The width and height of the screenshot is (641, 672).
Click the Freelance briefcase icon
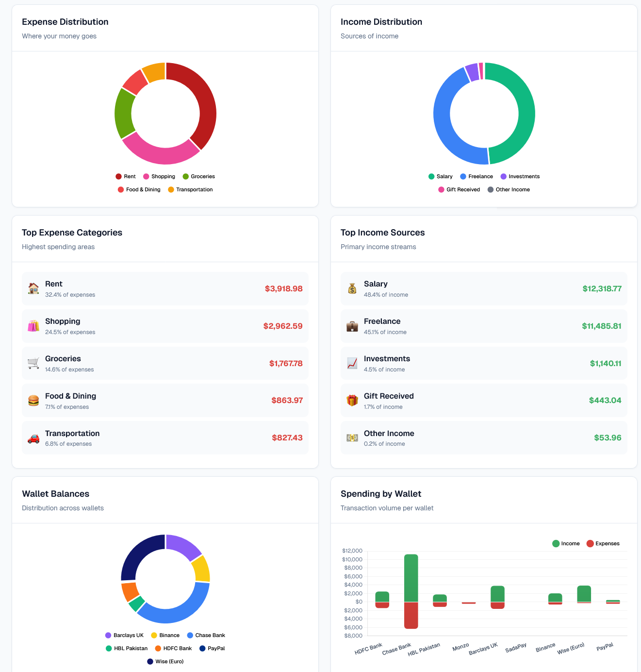352,325
